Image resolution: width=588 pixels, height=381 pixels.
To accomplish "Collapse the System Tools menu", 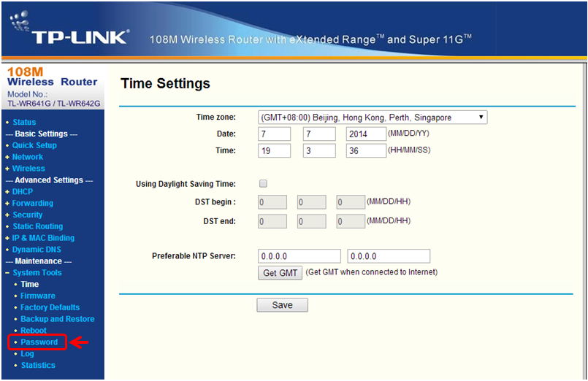I will 37,273.
